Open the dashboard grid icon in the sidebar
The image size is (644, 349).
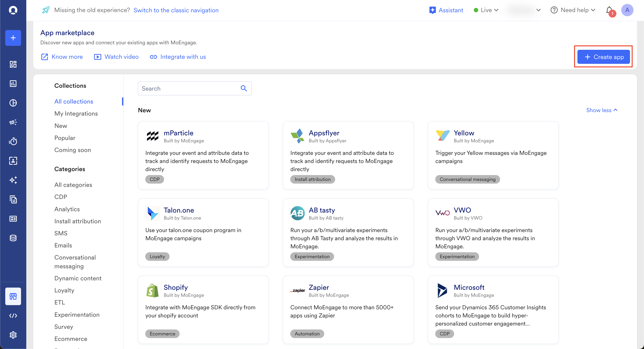13,64
